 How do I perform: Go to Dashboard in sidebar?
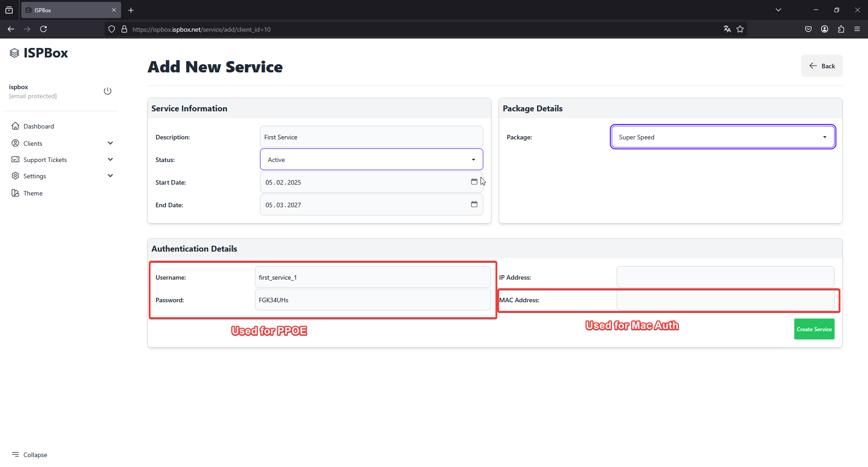[38, 126]
